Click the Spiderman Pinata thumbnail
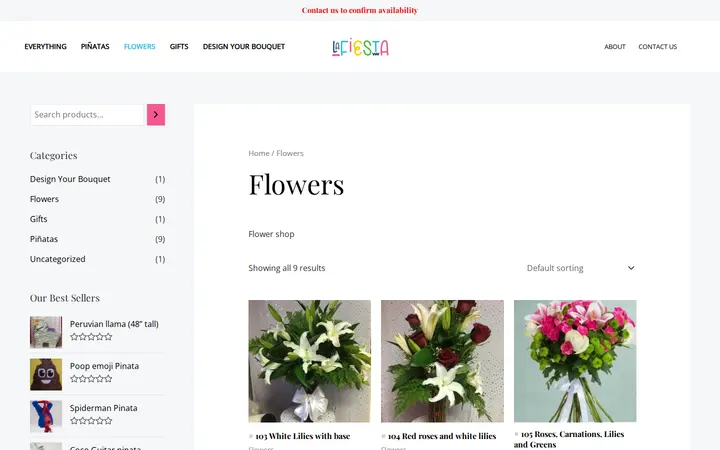The image size is (720, 450). pos(46,416)
